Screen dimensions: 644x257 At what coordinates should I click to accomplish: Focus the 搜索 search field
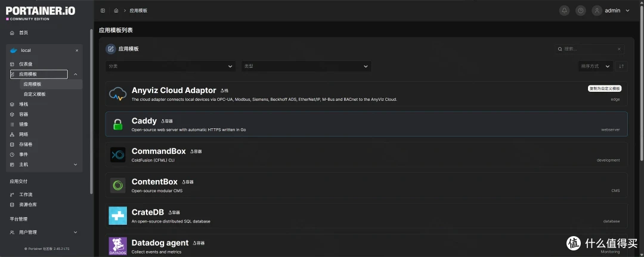click(x=590, y=49)
